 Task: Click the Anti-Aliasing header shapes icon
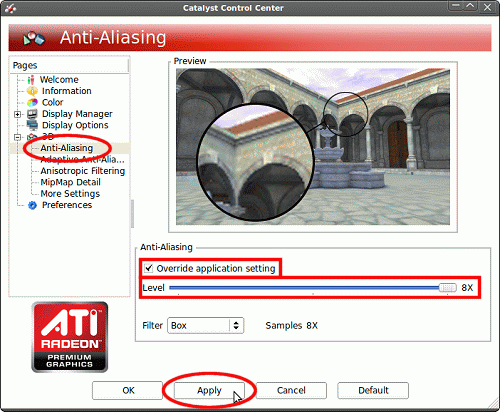(x=33, y=38)
